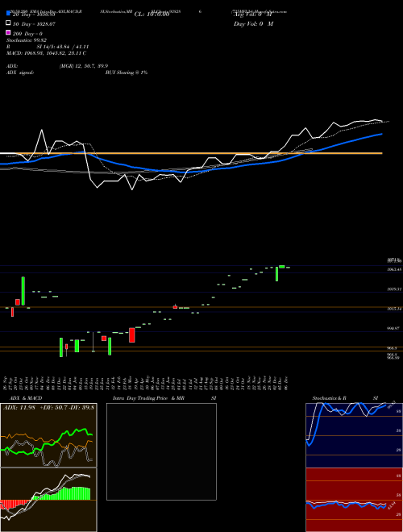Click the magenta 200 Day legend swatch
403x532 pixels.
point(8,32)
